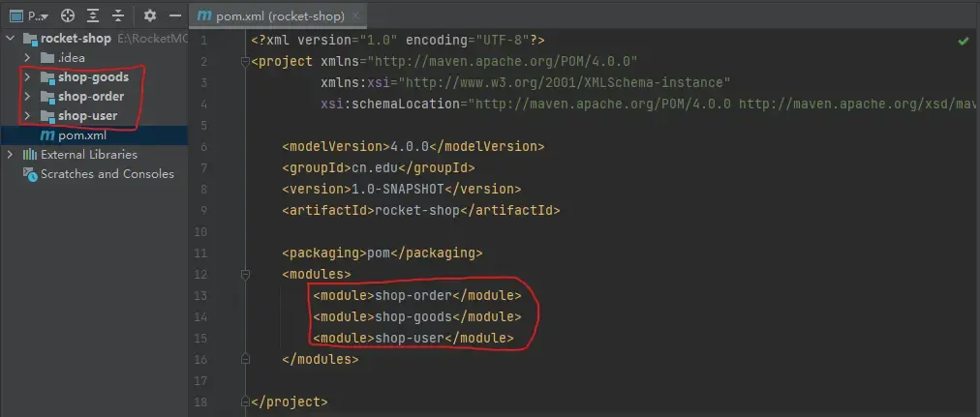Expand the shop-user module arrow

click(x=27, y=116)
